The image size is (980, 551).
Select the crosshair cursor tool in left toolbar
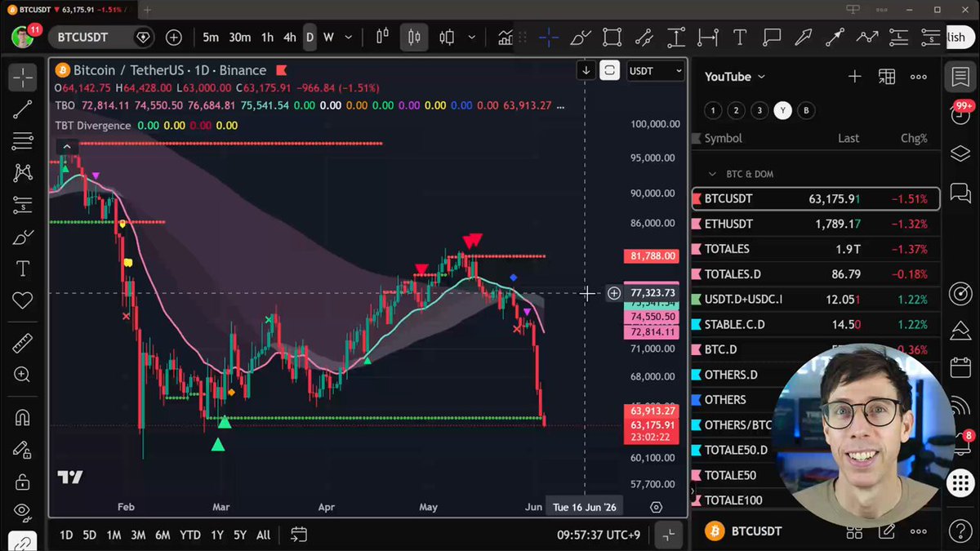[23, 78]
